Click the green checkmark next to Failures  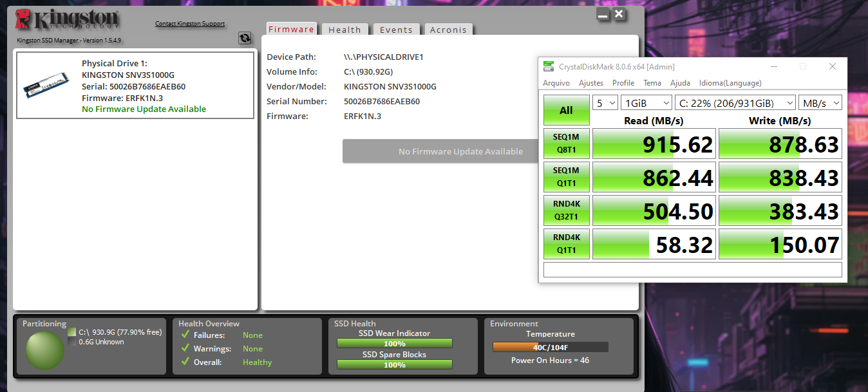[185, 335]
